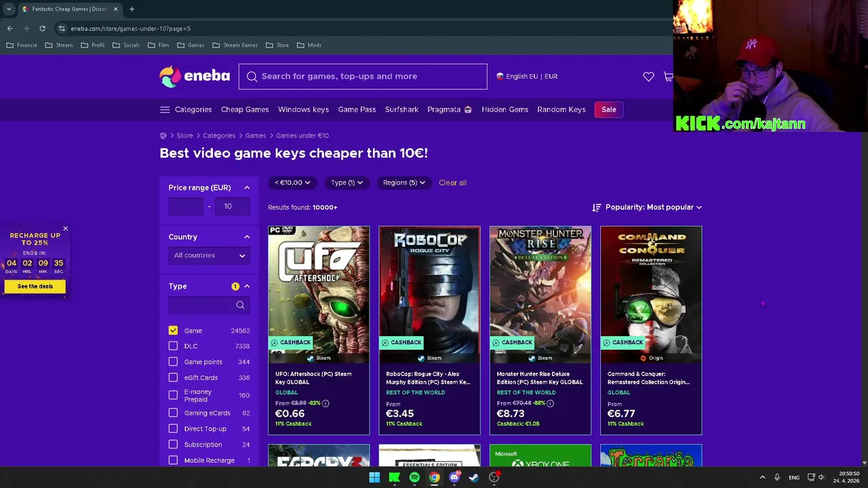
Task: Open OBS Studio from taskbar
Action: [494, 477]
